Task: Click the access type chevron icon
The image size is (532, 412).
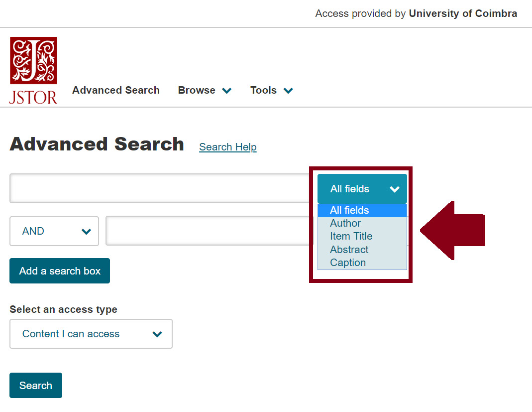Action: [157, 334]
